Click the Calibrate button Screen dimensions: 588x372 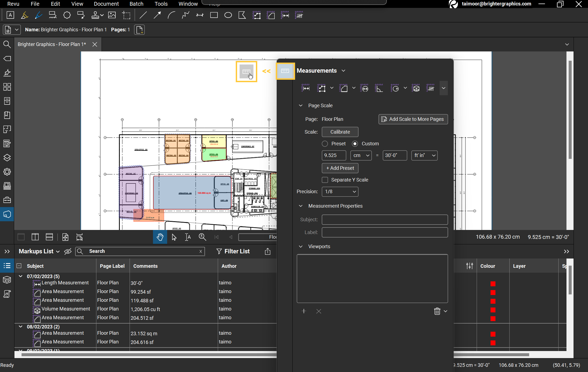click(x=340, y=132)
